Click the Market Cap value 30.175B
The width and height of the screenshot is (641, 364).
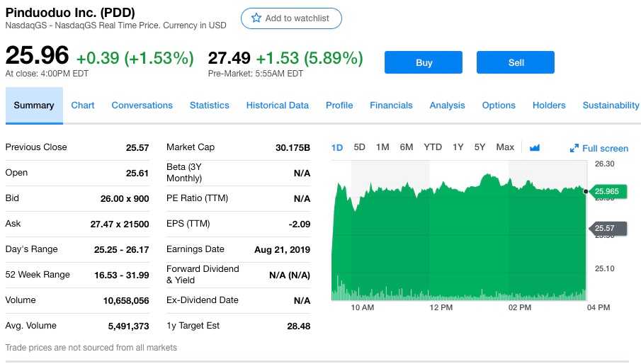293,147
